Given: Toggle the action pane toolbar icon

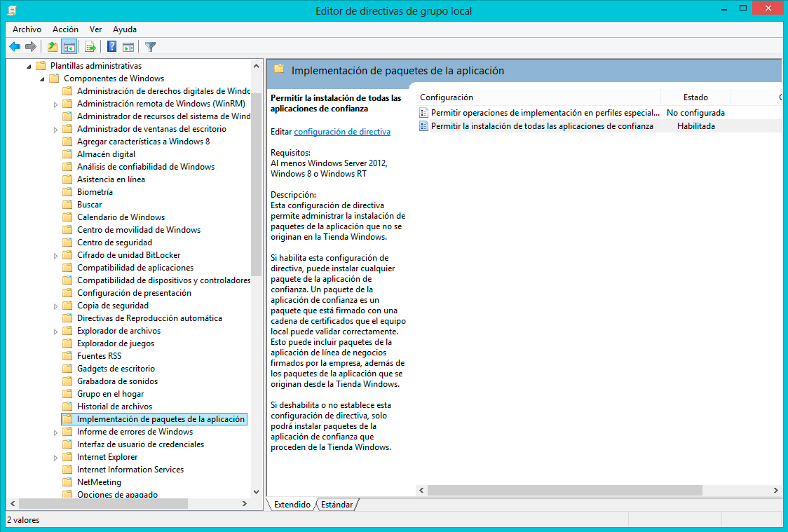Looking at the screenshot, I should tap(129, 47).
